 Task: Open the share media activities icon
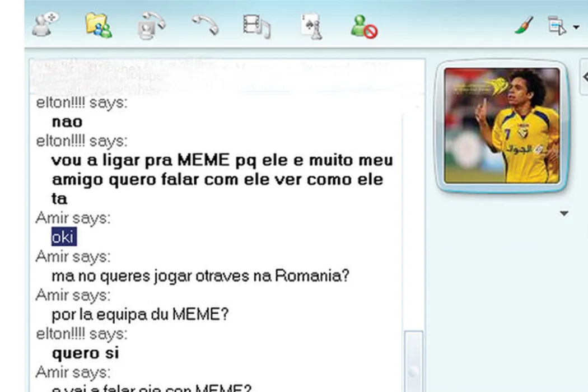pyautogui.click(x=256, y=26)
